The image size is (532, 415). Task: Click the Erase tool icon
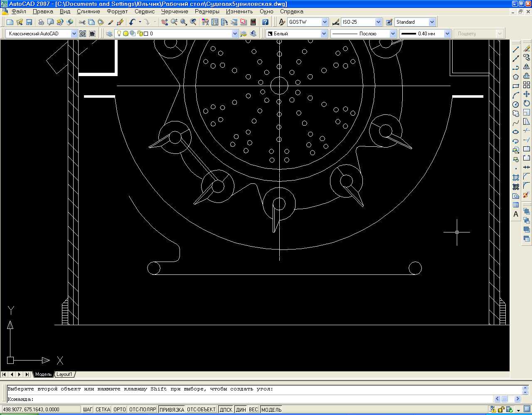tap(527, 49)
